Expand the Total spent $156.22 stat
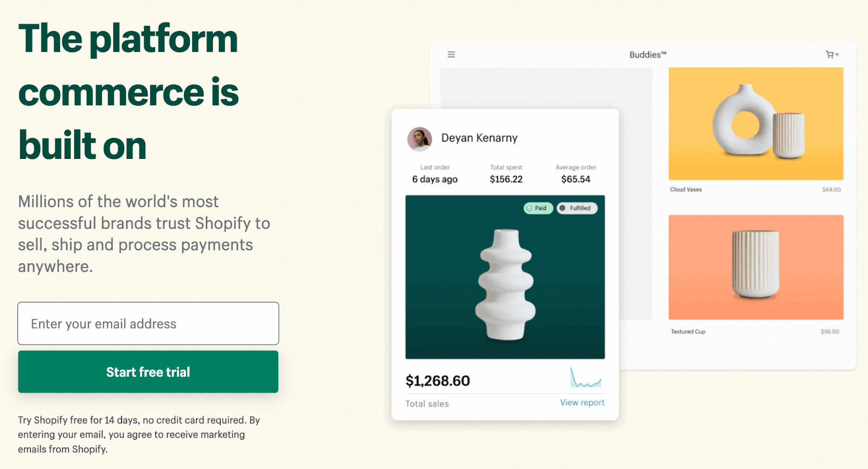The height and width of the screenshot is (469, 868). 506,174
